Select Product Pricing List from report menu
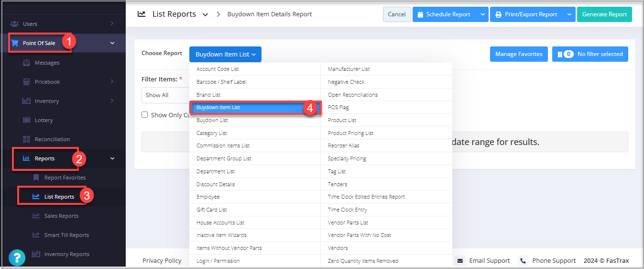 [350, 133]
